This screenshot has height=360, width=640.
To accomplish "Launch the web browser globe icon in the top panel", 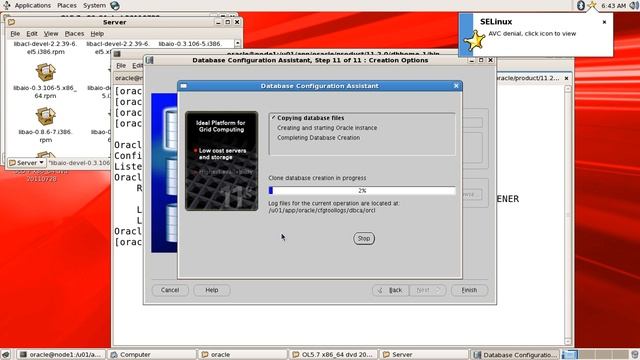I will point(115,5).
